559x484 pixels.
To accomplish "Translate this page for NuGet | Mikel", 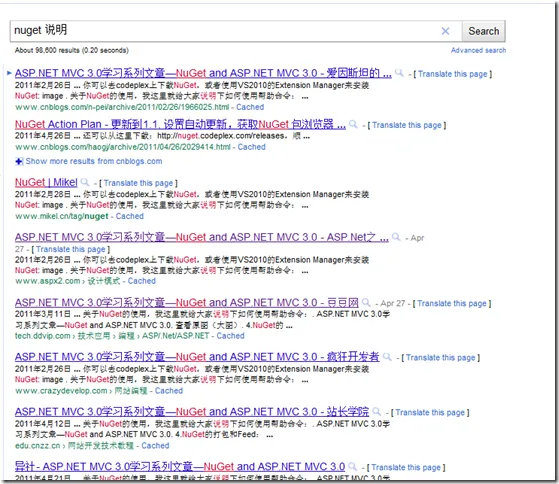I will click(138, 183).
